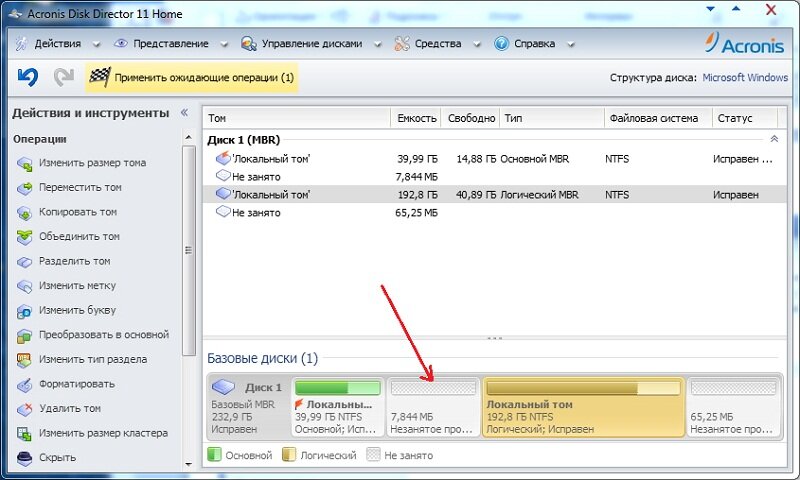
Task: Click Изменить размер тома
Action: pyautogui.click(x=92, y=163)
